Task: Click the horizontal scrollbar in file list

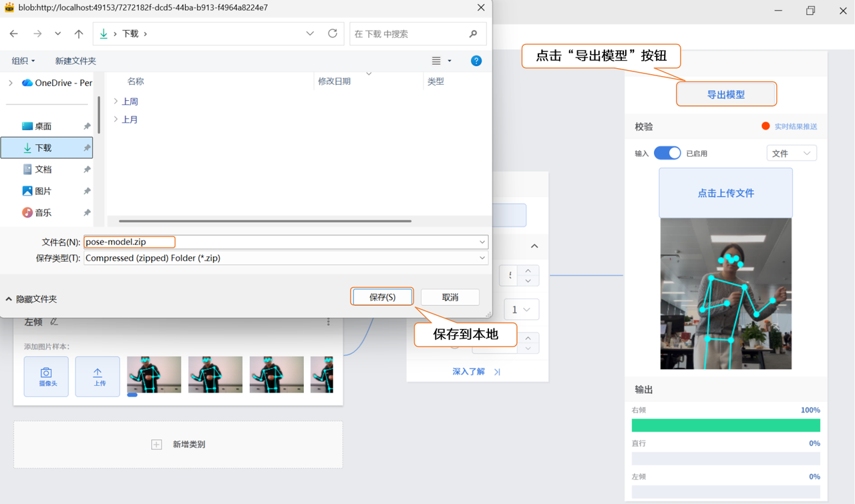Action: pos(265,221)
